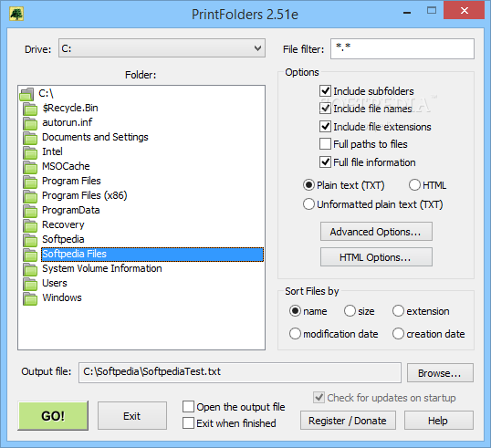Open HTML Options dialog
This screenshot has height=448, width=491.
coord(376,257)
